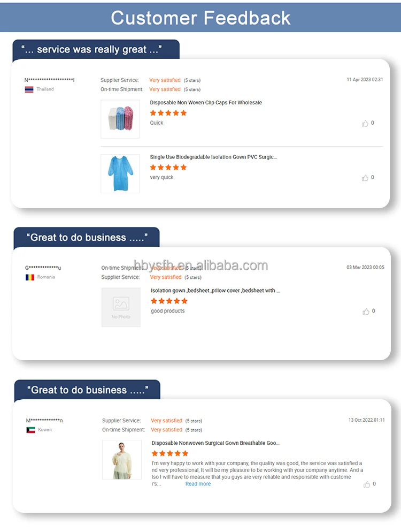Click the Customer Feedback header banner
The width and height of the screenshot is (401, 532).
[x=200, y=18]
